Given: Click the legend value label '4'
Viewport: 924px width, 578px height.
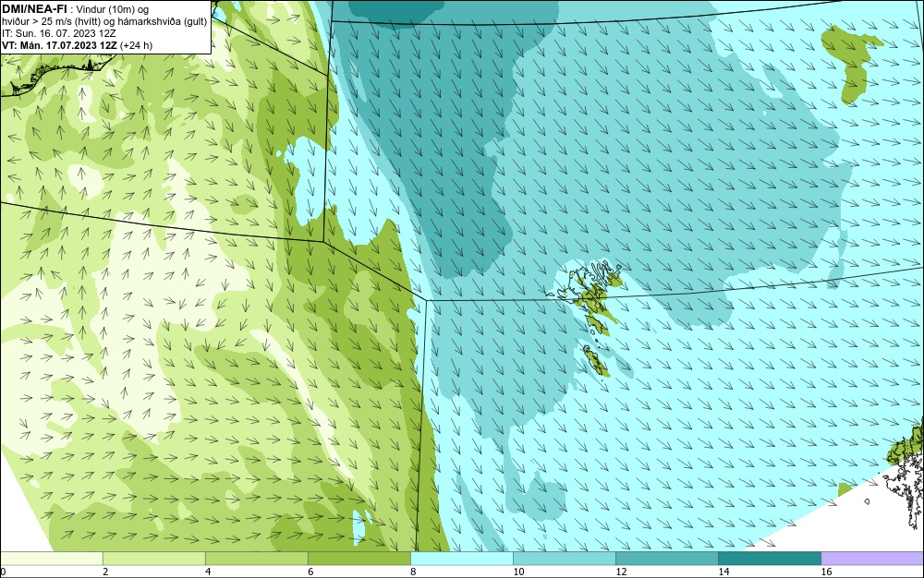Looking at the screenshot, I should [x=208, y=572].
